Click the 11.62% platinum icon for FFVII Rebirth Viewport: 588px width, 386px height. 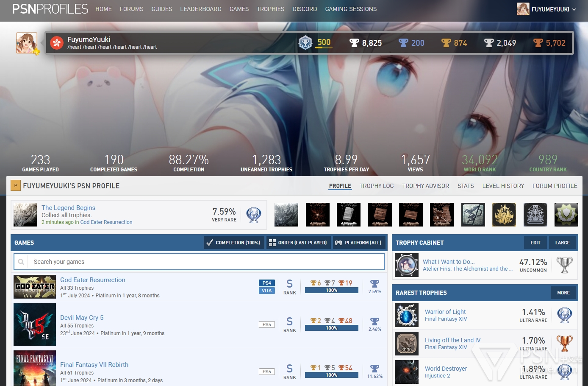point(374,369)
